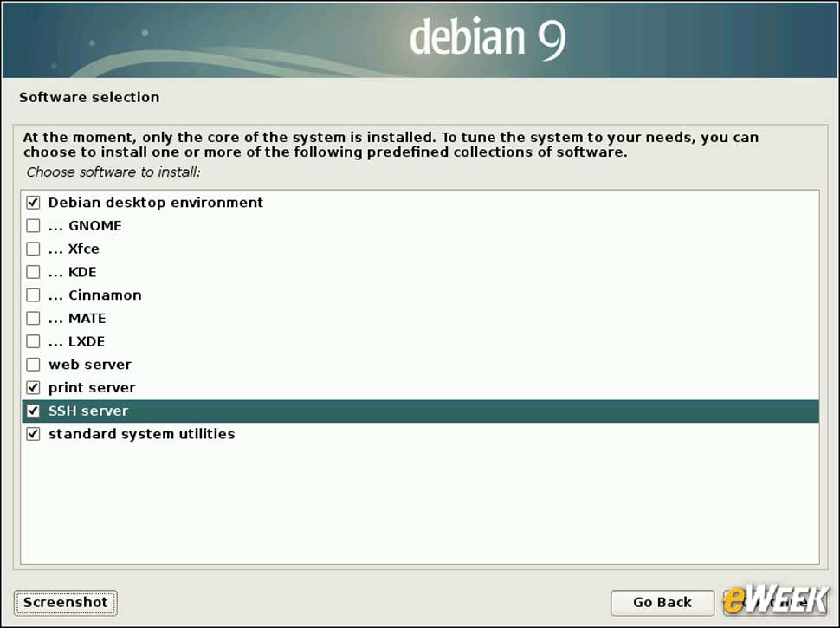
Task: Uncheck the Debian desktop environment checkbox
Action: point(33,203)
